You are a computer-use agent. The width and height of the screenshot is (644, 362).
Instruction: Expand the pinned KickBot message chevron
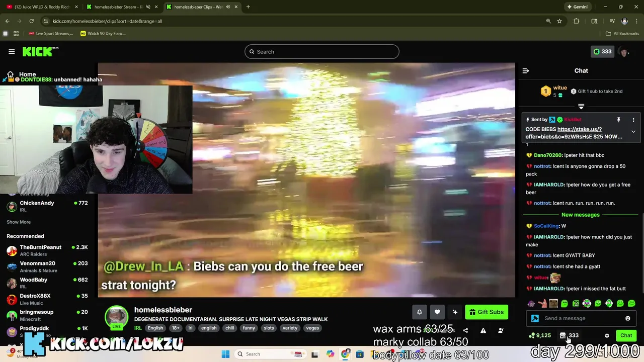point(633,132)
